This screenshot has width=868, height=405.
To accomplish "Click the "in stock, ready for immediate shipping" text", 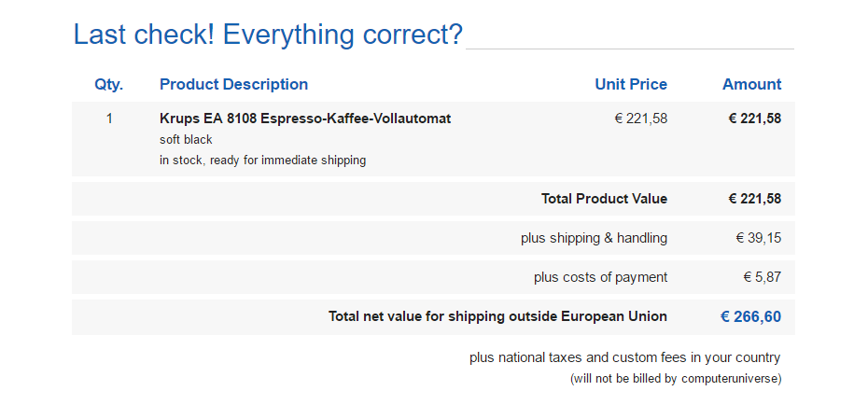I will (262, 161).
